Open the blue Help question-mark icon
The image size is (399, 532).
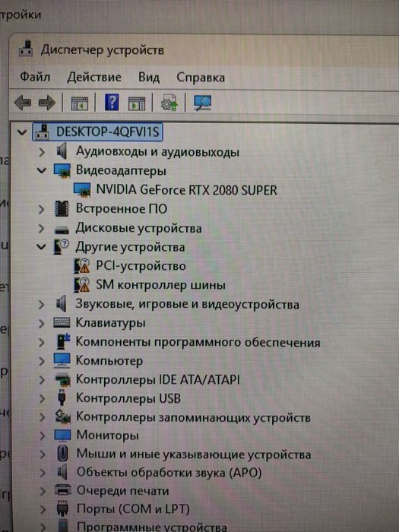[x=112, y=103]
